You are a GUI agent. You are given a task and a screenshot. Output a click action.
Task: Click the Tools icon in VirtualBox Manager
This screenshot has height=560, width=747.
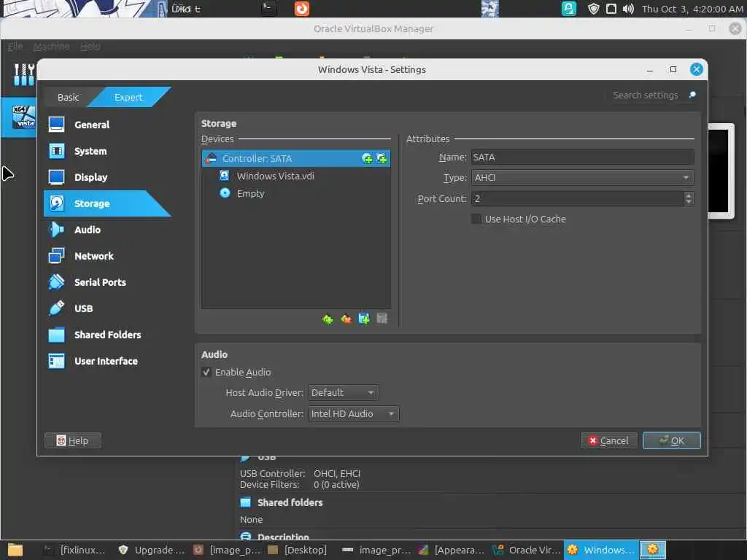pos(24,75)
